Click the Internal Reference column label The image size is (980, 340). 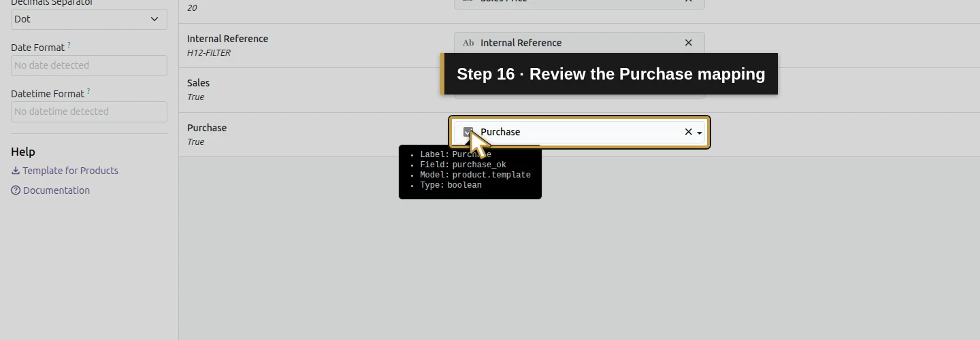(x=228, y=39)
